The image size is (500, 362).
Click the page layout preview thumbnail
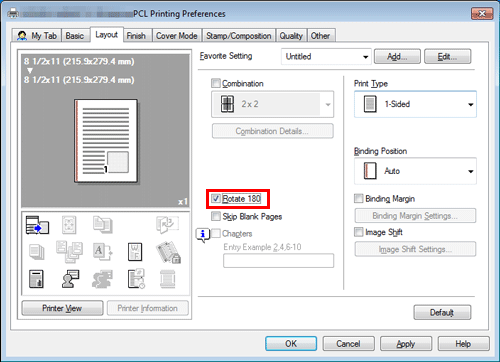106,141
